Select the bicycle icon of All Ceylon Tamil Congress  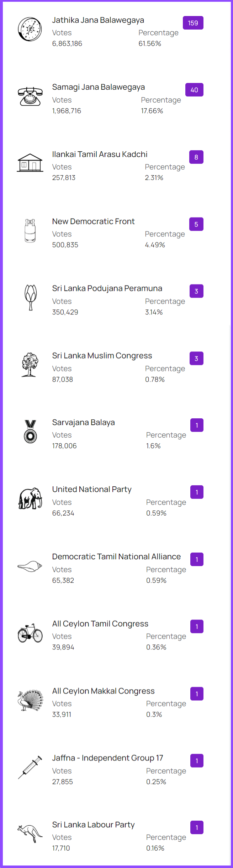click(30, 633)
